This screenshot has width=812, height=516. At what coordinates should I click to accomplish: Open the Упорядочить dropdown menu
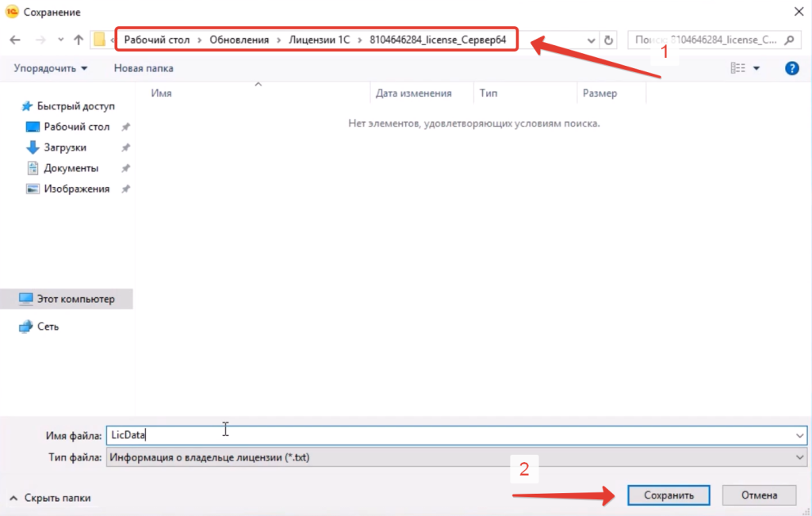coord(51,69)
